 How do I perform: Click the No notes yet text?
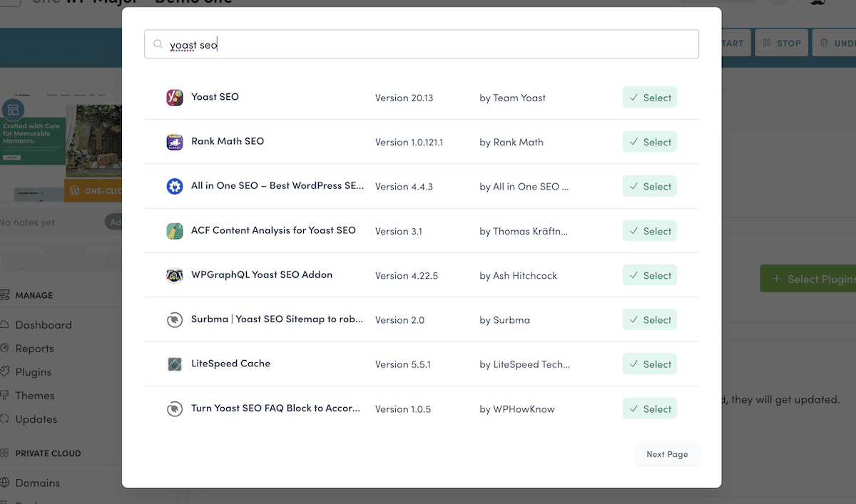(x=29, y=222)
